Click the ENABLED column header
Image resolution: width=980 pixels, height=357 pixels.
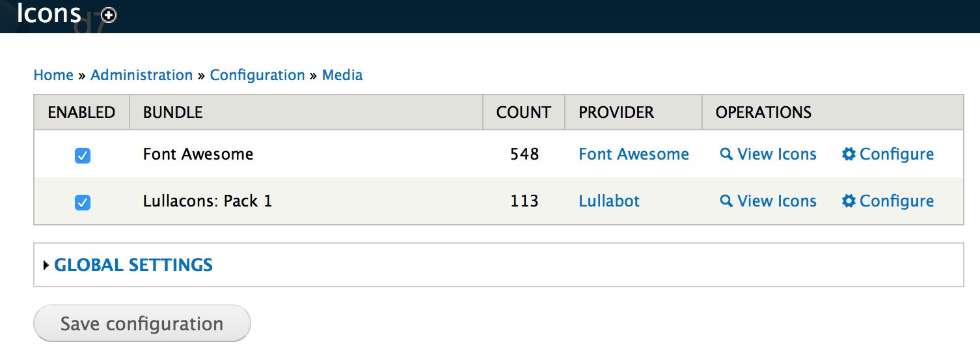click(82, 112)
